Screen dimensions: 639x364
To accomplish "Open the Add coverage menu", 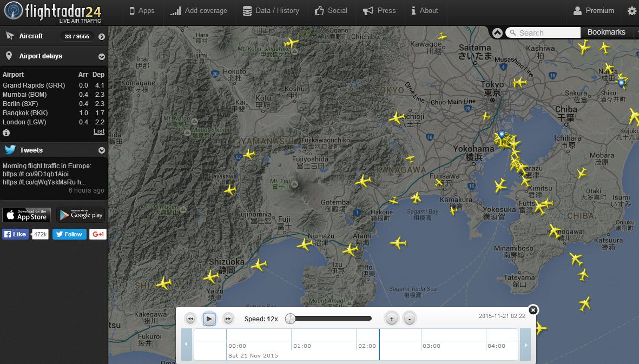I will coord(199,11).
